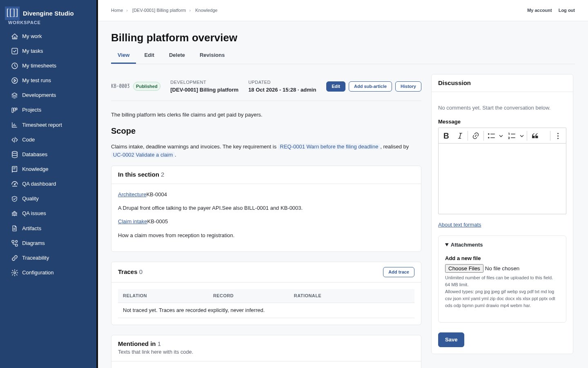Click the My timesheets clock icon
The width and height of the screenshot is (588, 368).
tap(15, 66)
